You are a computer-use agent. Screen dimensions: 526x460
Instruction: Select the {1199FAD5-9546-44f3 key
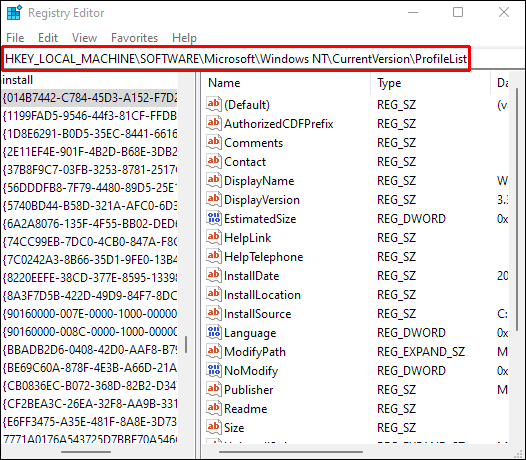click(x=89, y=116)
